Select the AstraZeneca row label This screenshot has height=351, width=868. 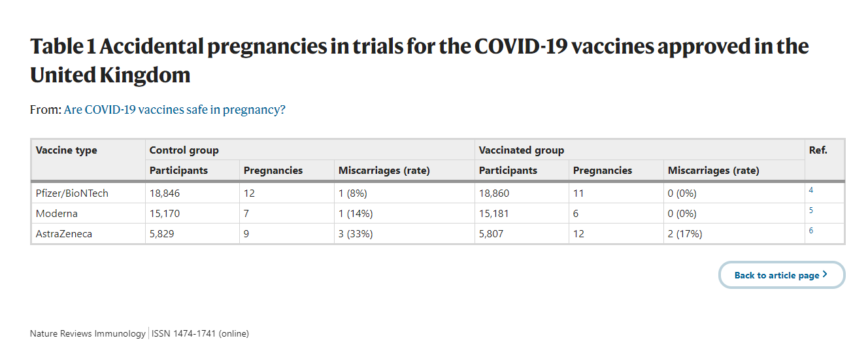(x=64, y=234)
